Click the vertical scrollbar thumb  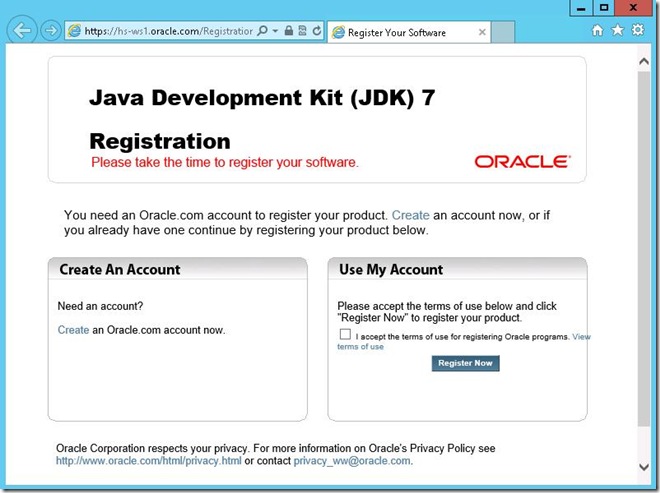pyautogui.click(x=644, y=248)
